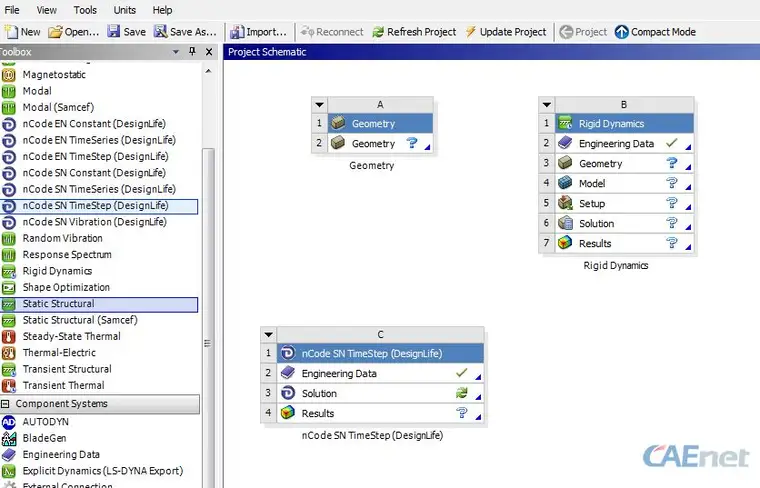Select Thermal-Electric toolbox icon
Image resolution: width=760 pixels, height=488 pixels.
pos(9,353)
